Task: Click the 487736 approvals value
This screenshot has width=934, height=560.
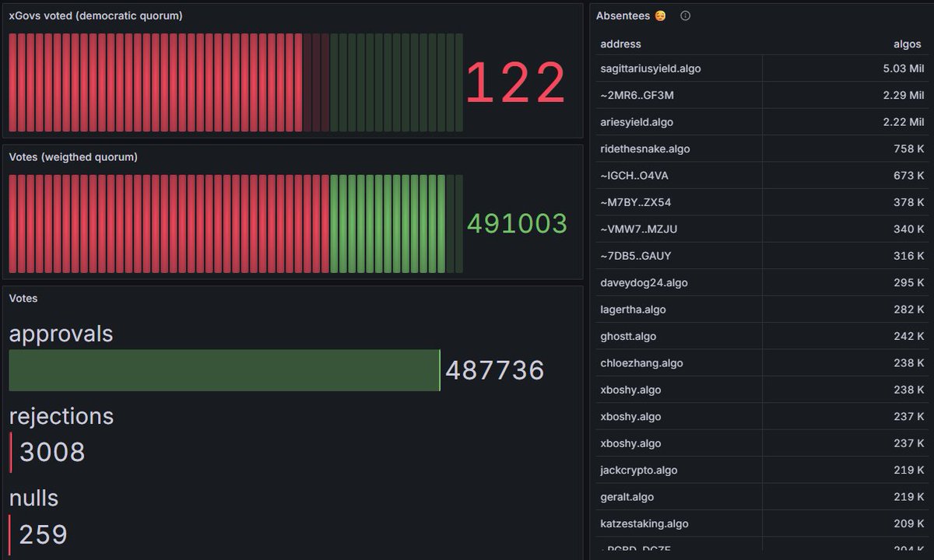Action: (495, 370)
